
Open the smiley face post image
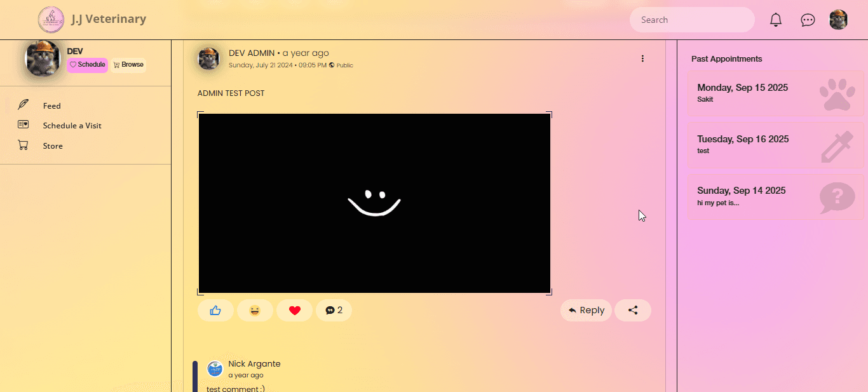374,203
